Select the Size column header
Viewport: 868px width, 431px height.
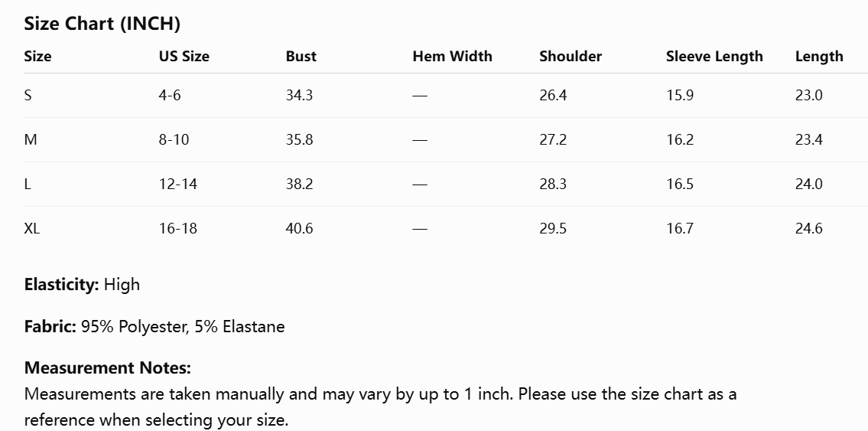pyautogui.click(x=37, y=57)
